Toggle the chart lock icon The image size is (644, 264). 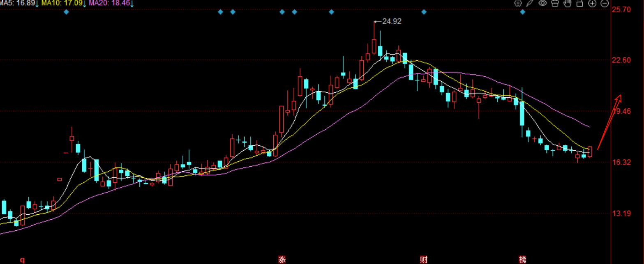580,3
